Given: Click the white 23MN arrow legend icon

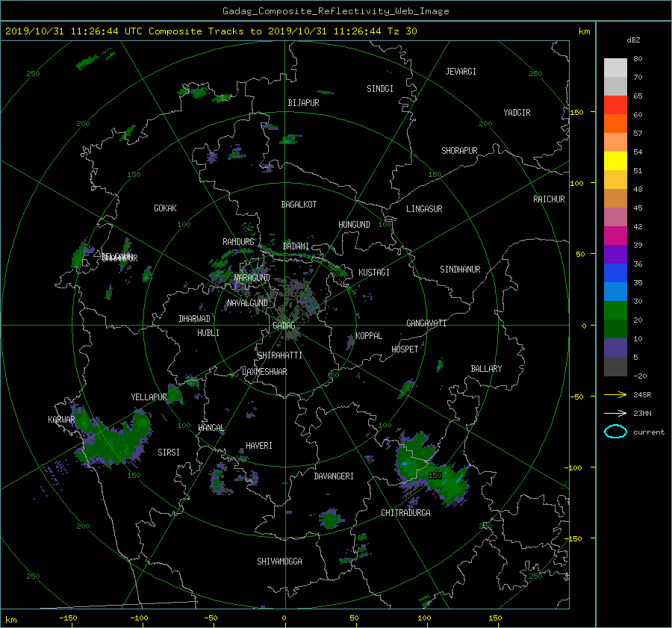Looking at the screenshot, I should pos(615,413).
